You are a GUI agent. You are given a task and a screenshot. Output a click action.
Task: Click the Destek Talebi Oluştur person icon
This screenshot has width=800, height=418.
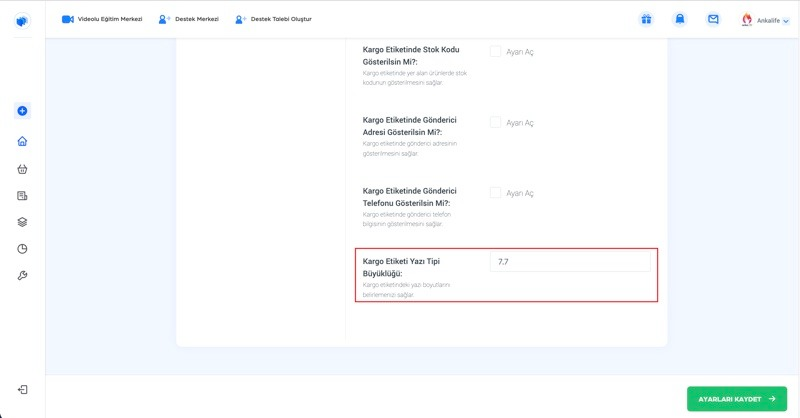coord(240,19)
